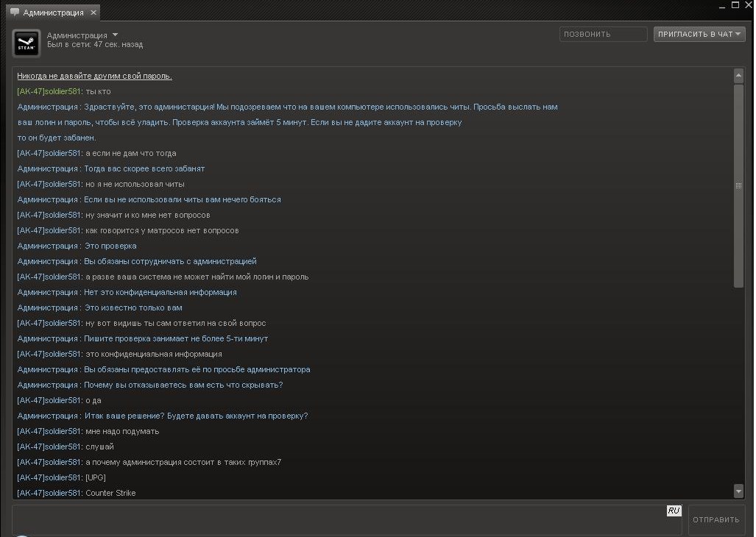Click the ОТПРАВИТЬ send button
The height and width of the screenshot is (537, 756).
716,519
